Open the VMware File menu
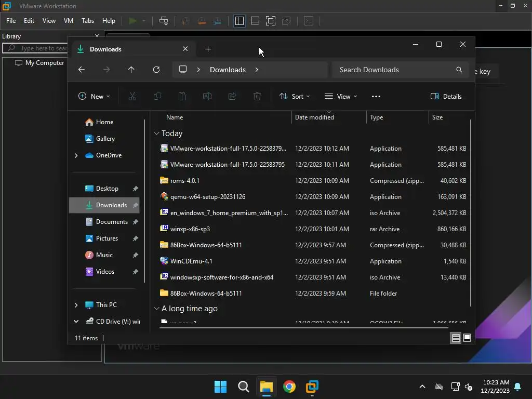Viewport: 532px width, 399px height. click(11, 21)
